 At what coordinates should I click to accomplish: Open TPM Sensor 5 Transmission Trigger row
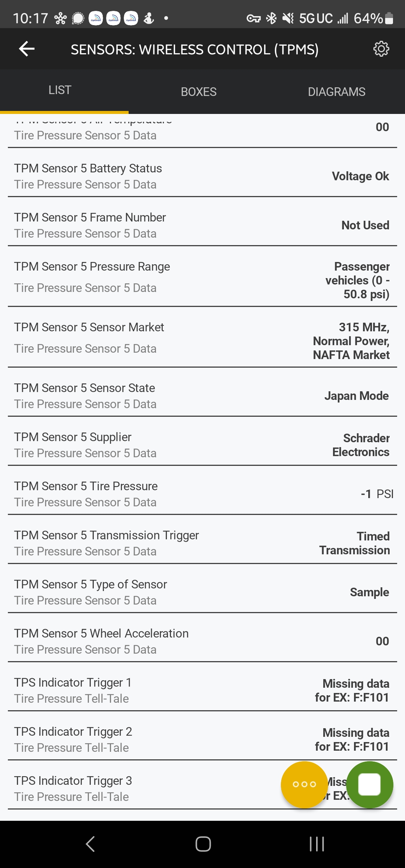[202, 543]
